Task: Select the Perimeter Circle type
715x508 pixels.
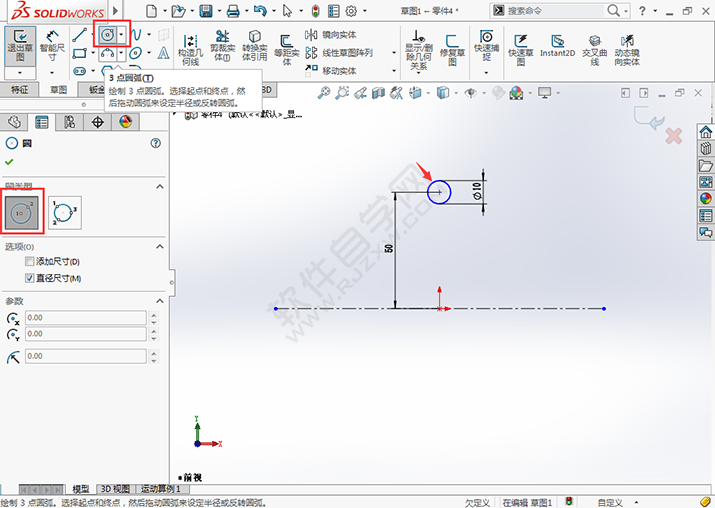Action: (x=65, y=212)
